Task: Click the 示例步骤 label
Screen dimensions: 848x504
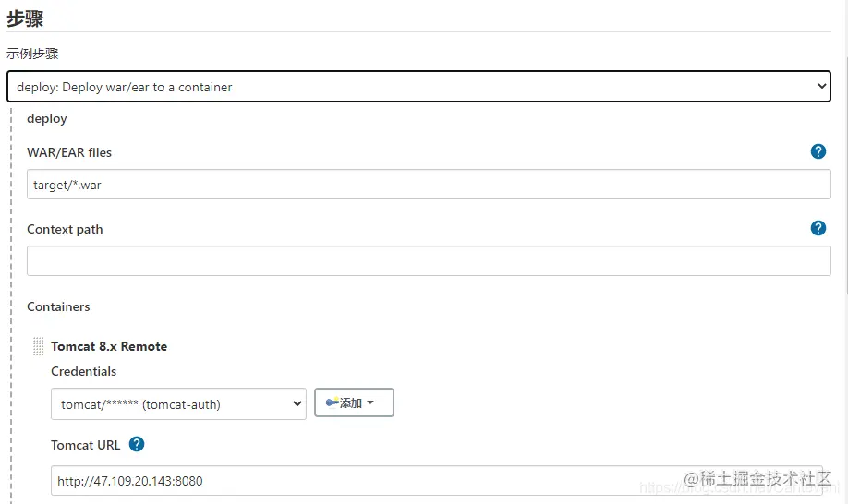Action: [x=32, y=54]
